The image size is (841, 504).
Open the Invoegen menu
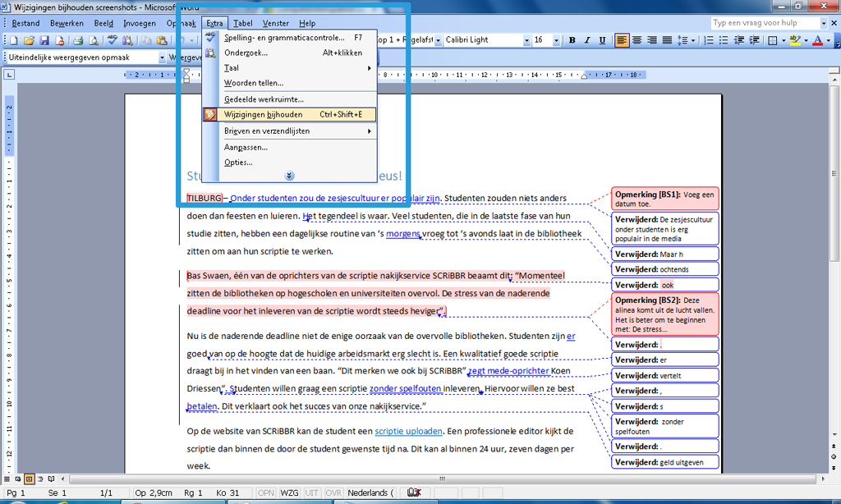140,23
